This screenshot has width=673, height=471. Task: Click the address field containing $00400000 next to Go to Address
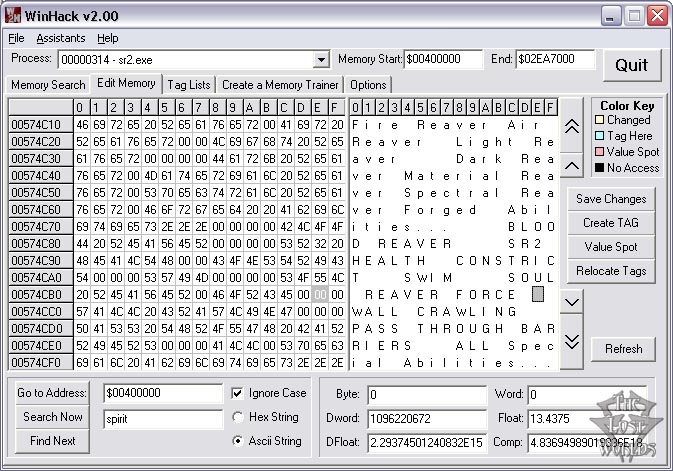[163, 393]
